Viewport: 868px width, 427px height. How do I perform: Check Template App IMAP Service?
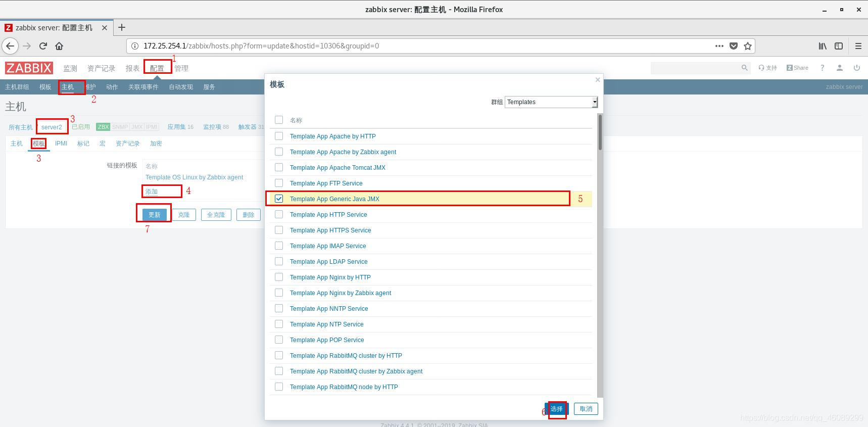point(279,246)
